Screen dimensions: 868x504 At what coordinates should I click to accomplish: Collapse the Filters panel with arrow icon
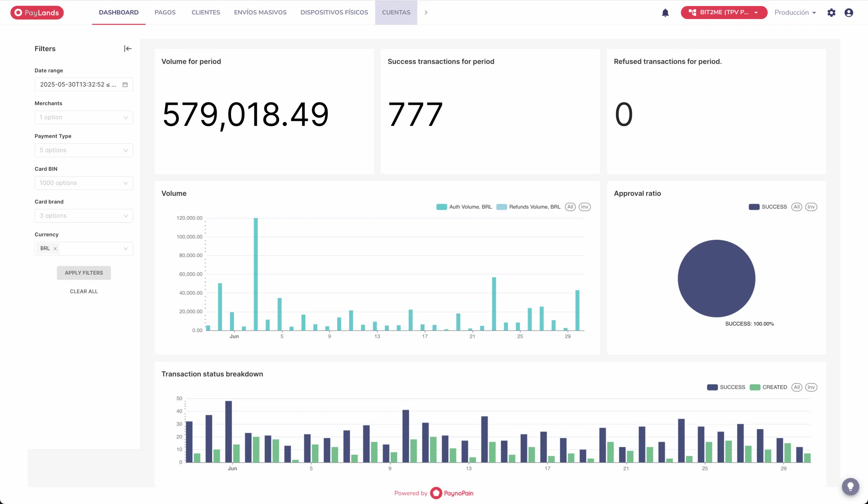tap(127, 49)
